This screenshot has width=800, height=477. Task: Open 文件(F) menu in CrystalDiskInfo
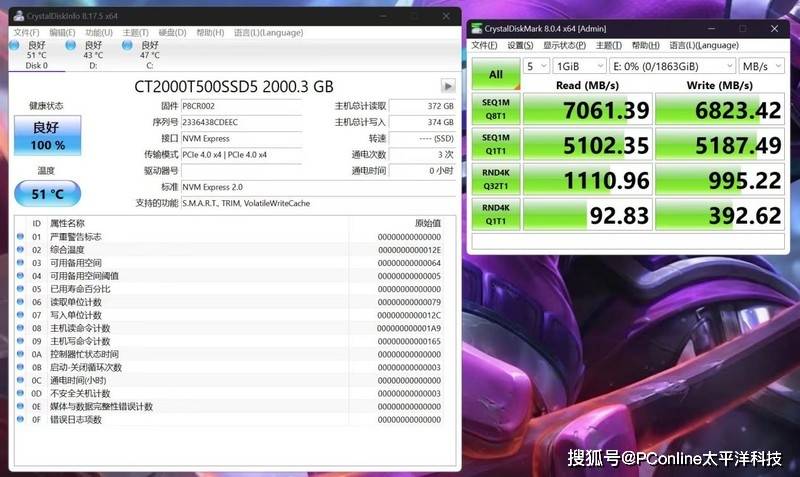[x=27, y=33]
